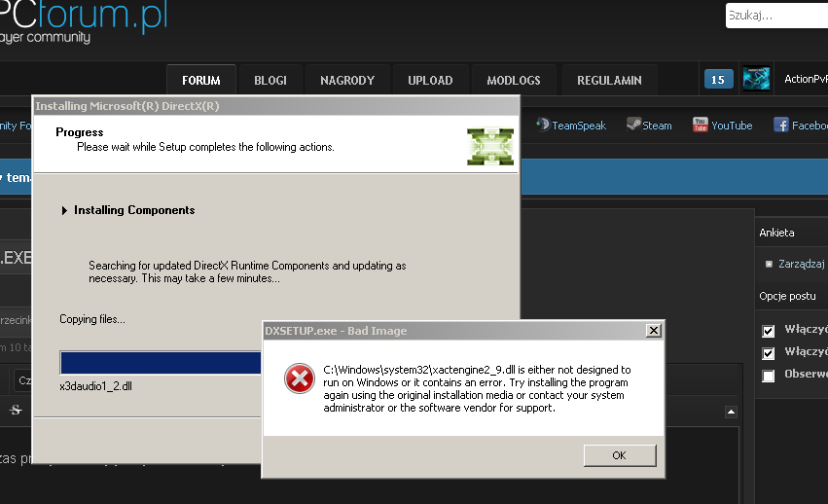
Task: Open the Facebook link icon
Action: (x=781, y=125)
